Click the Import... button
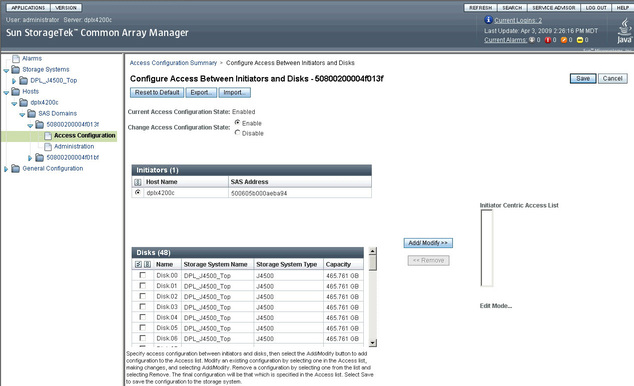Image resolution: width=634 pixels, height=386 pixels. click(235, 93)
